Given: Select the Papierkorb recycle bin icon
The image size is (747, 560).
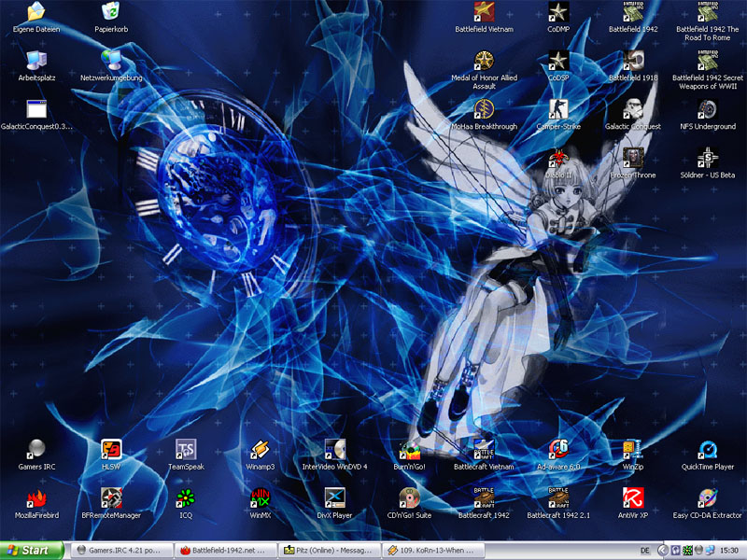Looking at the screenshot, I should click(111, 13).
